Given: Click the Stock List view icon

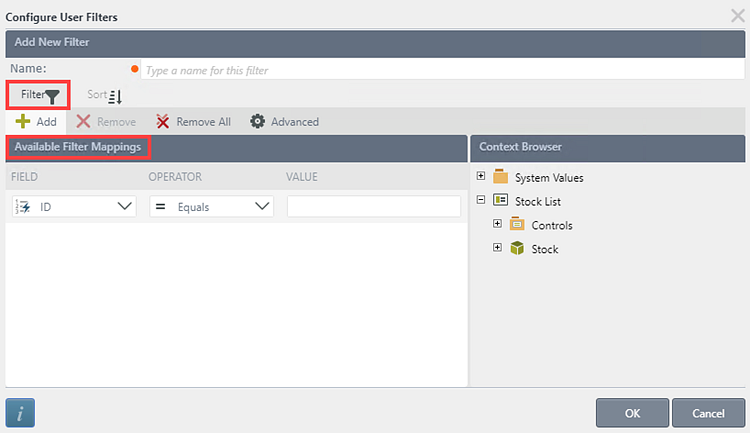Looking at the screenshot, I should click(501, 201).
